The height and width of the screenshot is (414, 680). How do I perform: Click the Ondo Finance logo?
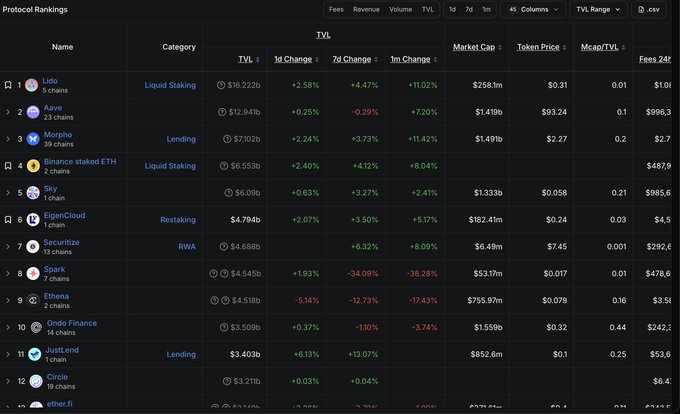coord(36,327)
